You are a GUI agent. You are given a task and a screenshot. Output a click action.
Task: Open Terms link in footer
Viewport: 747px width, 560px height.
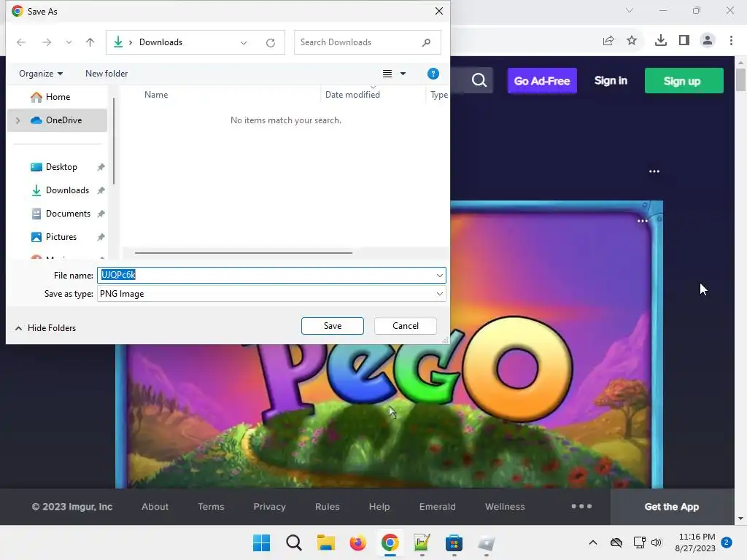point(211,507)
